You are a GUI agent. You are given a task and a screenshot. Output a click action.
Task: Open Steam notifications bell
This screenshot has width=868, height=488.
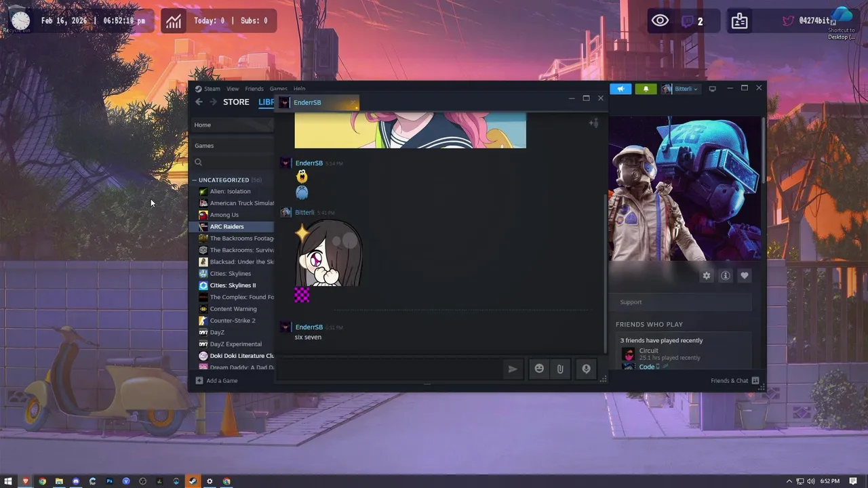click(646, 89)
